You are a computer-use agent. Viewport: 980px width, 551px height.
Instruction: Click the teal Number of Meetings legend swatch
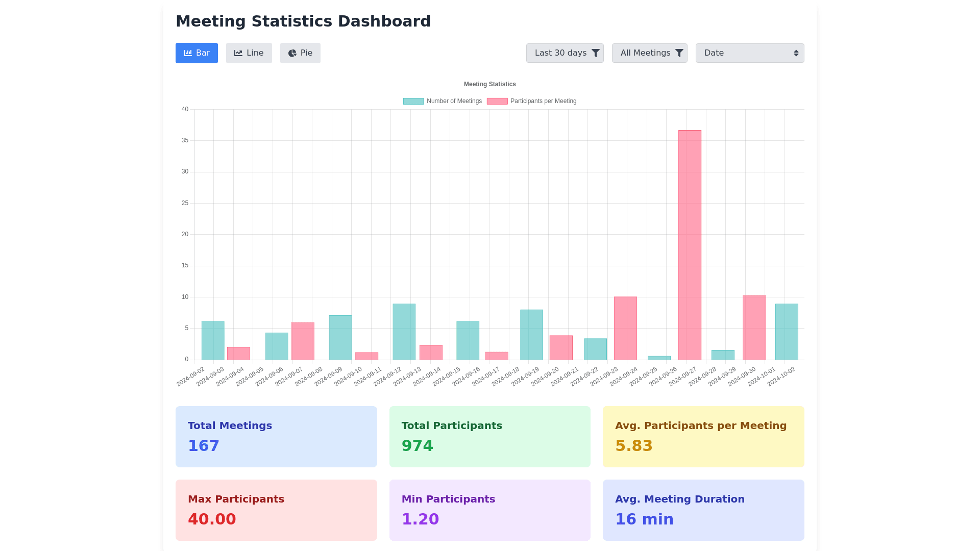[x=413, y=101]
